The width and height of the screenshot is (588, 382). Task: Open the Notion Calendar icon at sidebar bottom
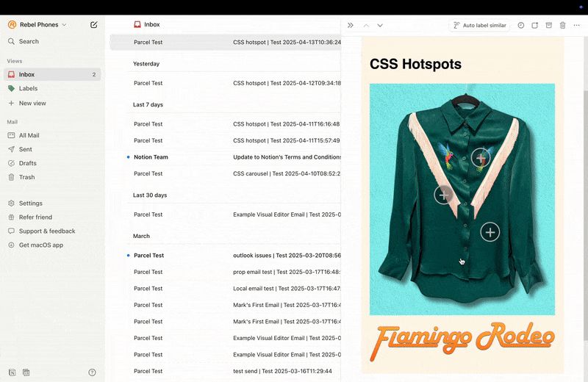(x=26, y=372)
